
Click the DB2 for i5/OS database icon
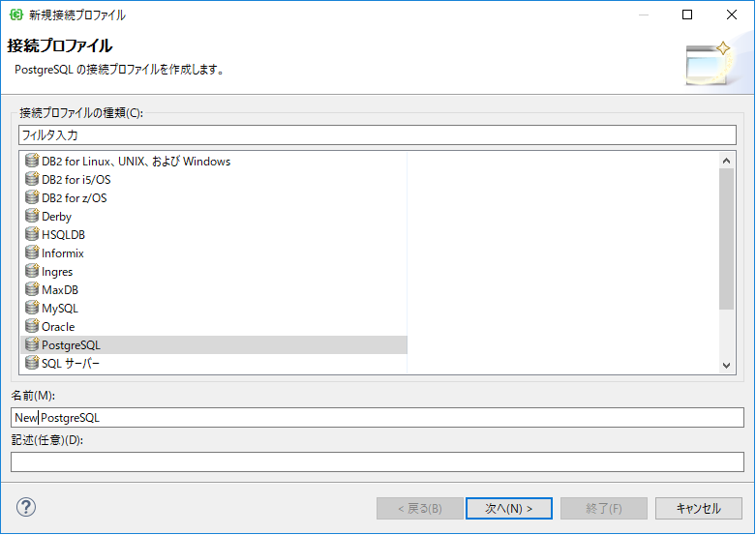(32, 179)
